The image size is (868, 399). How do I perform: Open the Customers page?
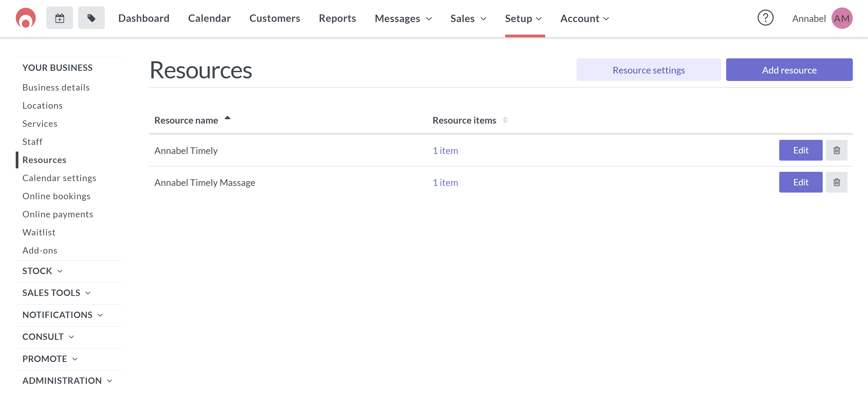pyautogui.click(x=275, y=18)
